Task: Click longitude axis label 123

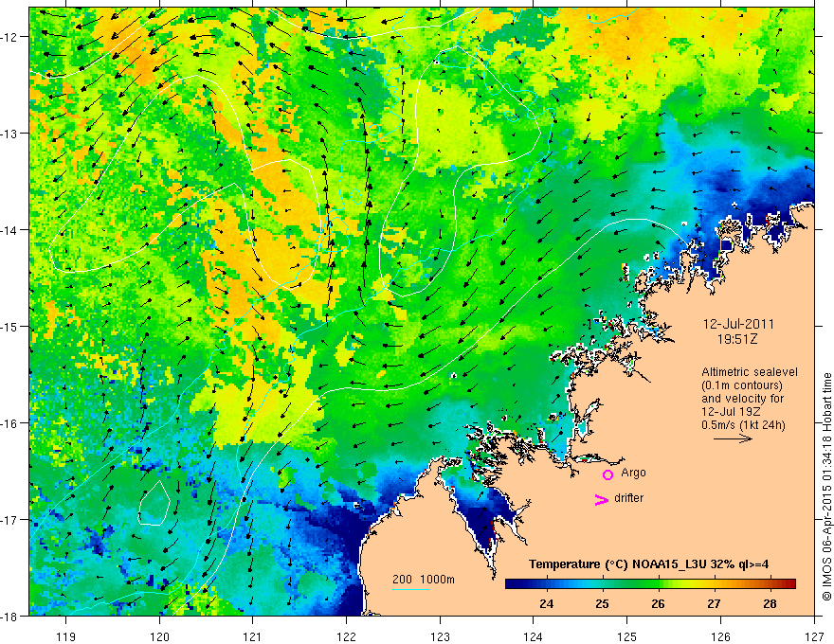Action: pyautogui.click(x=440, y=636)
